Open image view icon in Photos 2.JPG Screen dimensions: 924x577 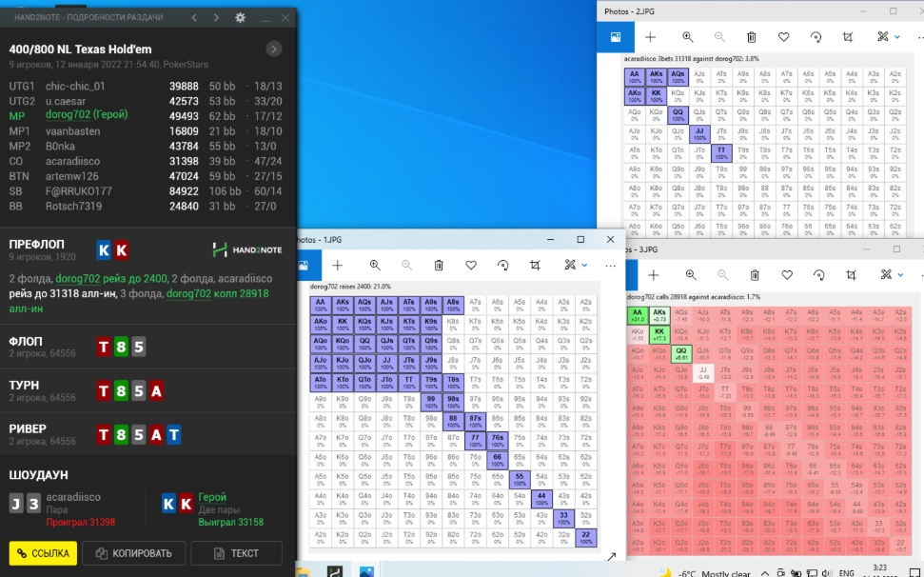616,37
